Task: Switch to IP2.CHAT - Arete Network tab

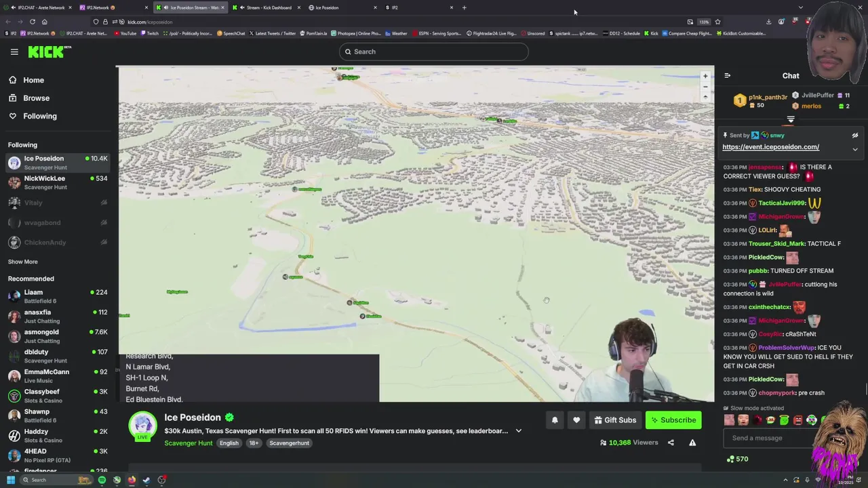Action: click(x=37, y=7)
